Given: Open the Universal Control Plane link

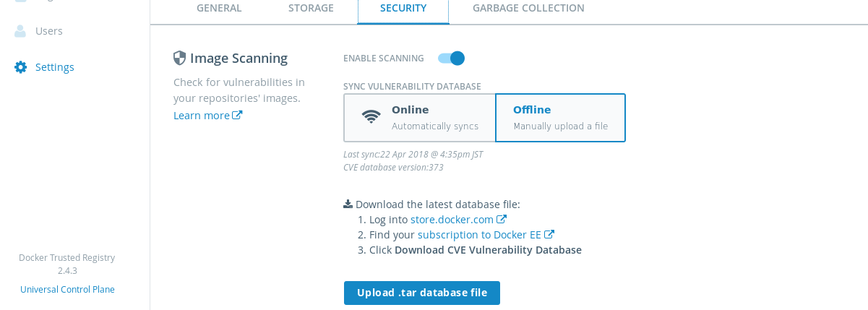Looking at the screenshot, I should [x=67, y=289].
